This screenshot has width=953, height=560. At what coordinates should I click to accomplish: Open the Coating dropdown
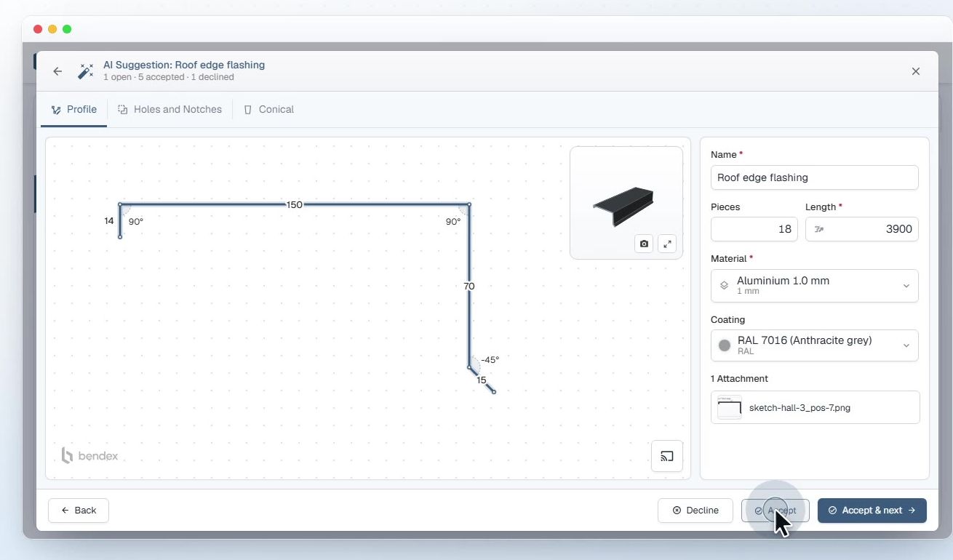[814, 345]
